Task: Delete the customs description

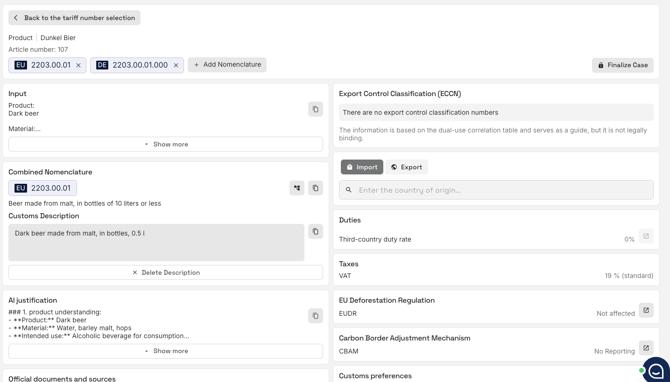Action: coord(165,273)
